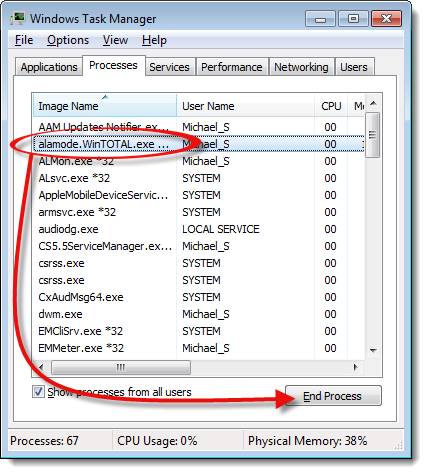Image resolution: width=427 pixels, height=473 pixels.
Task: Toggle Show processes from all users checkbox
Action: pyautogui.click(x=38, y=392)
